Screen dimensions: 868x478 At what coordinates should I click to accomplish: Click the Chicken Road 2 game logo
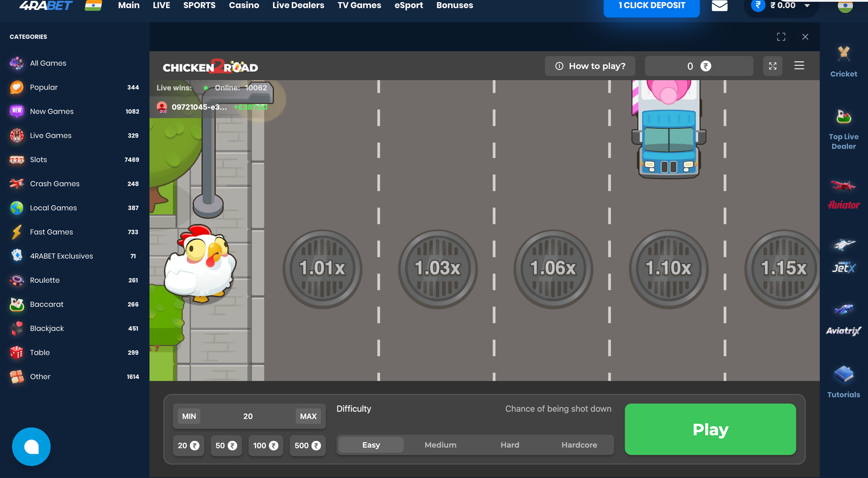(210, 67)
